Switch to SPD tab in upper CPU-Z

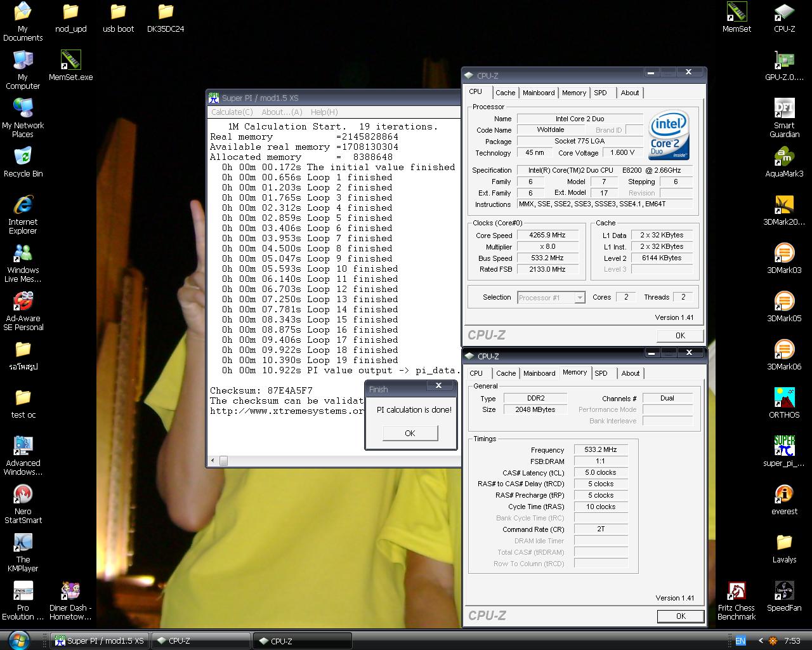(600, 93)
